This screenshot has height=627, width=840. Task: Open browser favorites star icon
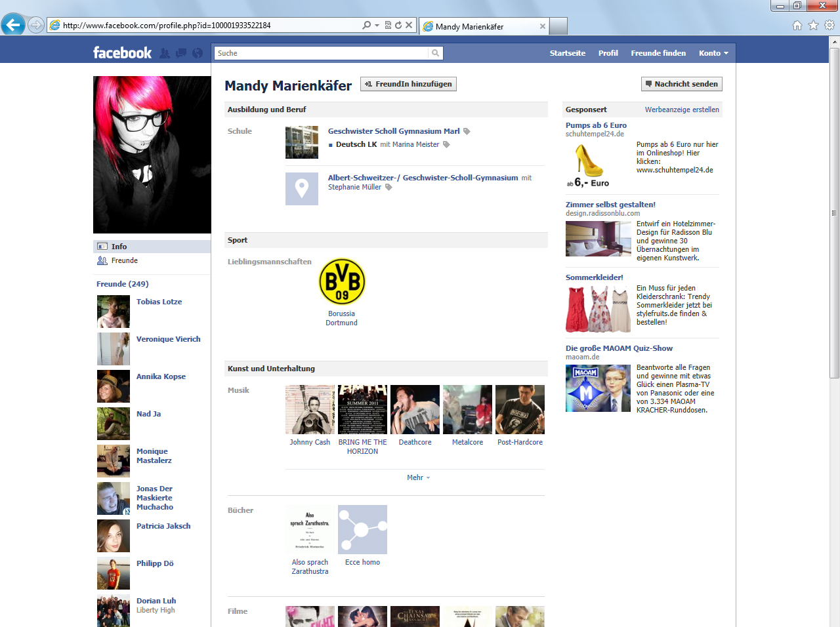[813, 26]
